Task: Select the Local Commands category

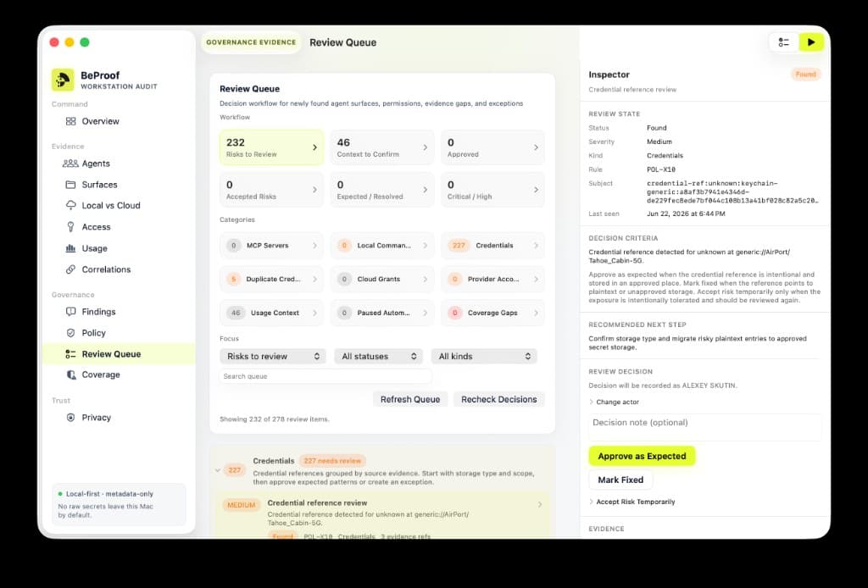Action: click(382, 245)
